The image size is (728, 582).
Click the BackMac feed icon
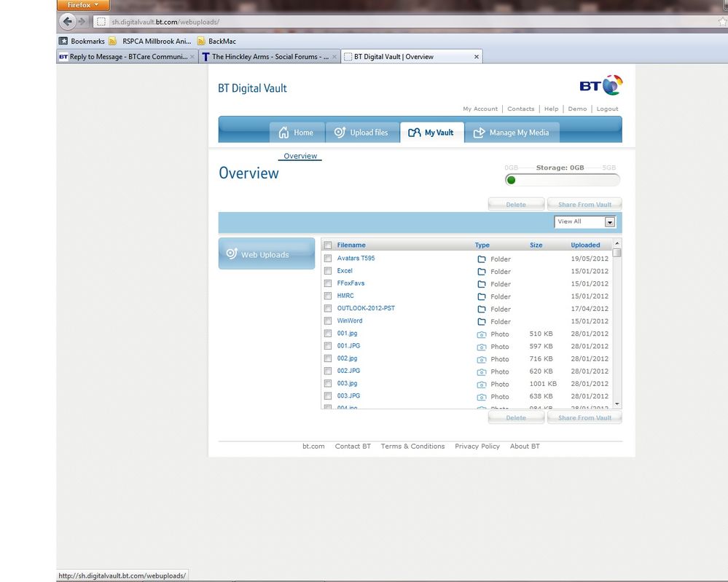tap(201, 41)
